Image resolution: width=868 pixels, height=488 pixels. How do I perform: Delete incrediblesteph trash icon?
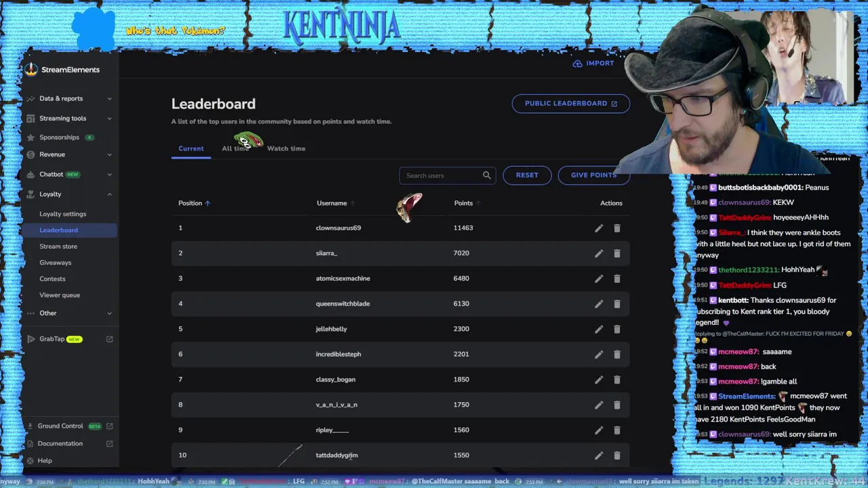coord(617,354)
